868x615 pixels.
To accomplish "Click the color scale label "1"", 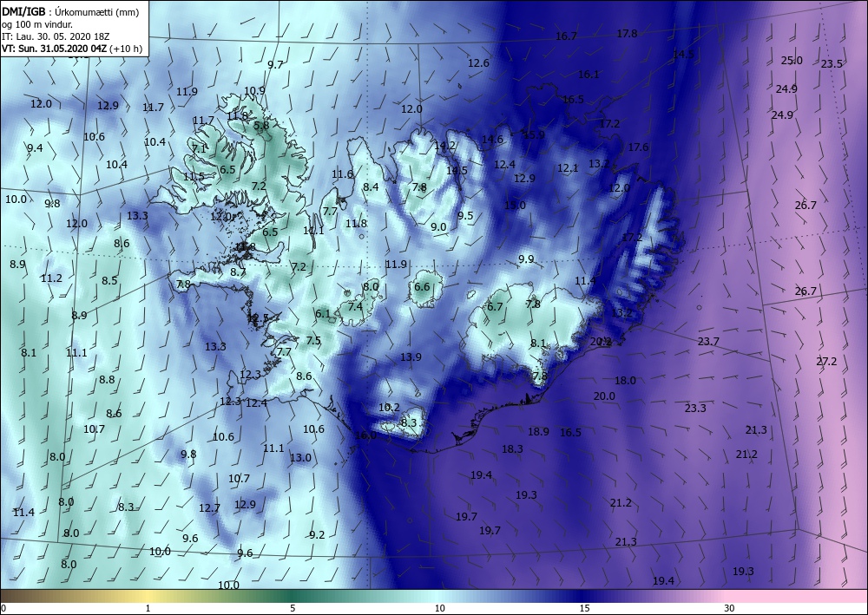I will point(148,608).
